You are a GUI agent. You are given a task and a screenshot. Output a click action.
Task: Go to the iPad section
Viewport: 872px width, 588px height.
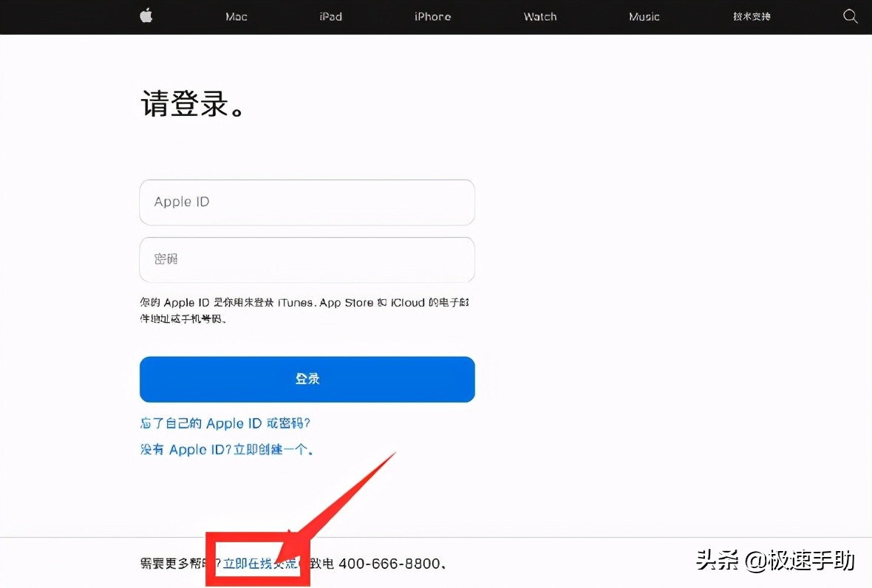pos(331,17)
